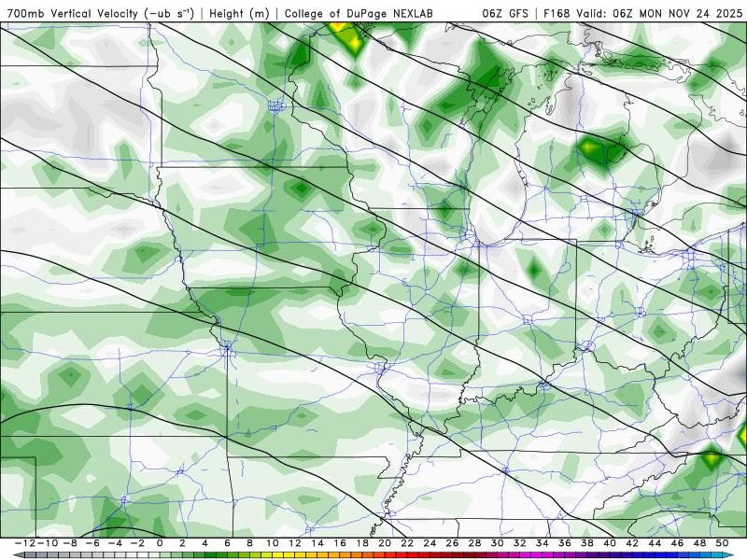Click the "10" color scale label

point(273,543)
